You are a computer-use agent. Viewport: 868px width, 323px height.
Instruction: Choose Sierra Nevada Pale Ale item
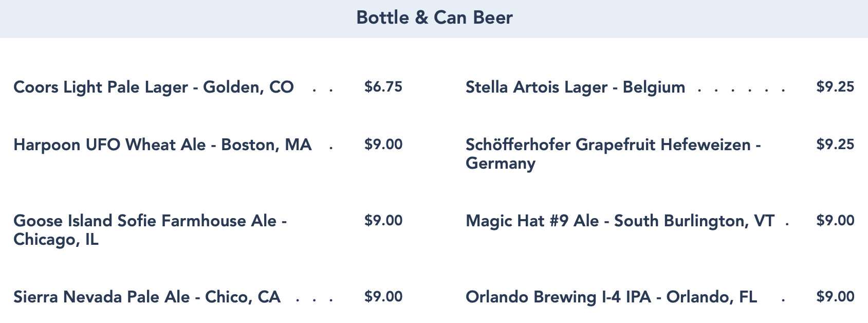pos(147,297)
